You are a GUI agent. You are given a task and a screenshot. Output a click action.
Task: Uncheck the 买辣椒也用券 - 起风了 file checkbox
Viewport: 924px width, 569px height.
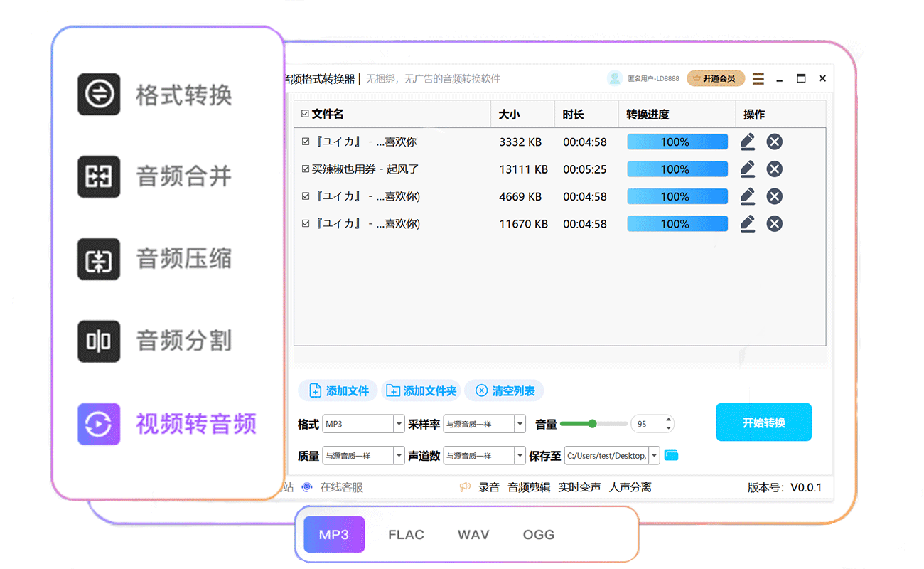(306, 169)
